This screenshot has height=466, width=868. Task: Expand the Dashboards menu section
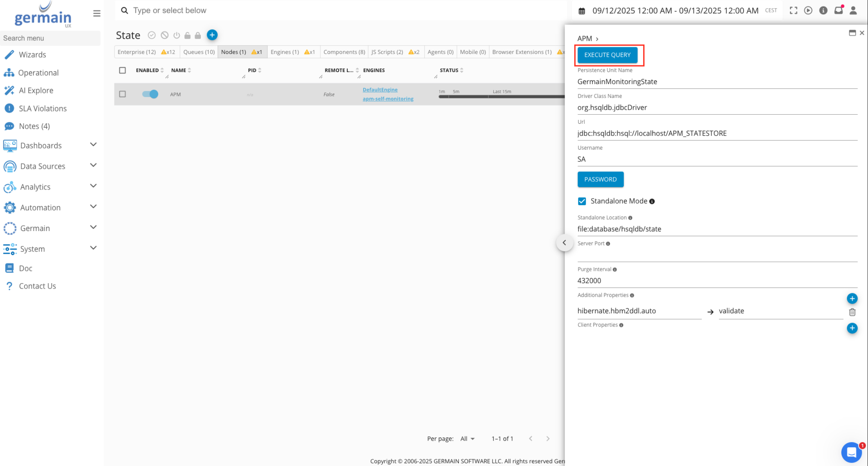[93, 145]
